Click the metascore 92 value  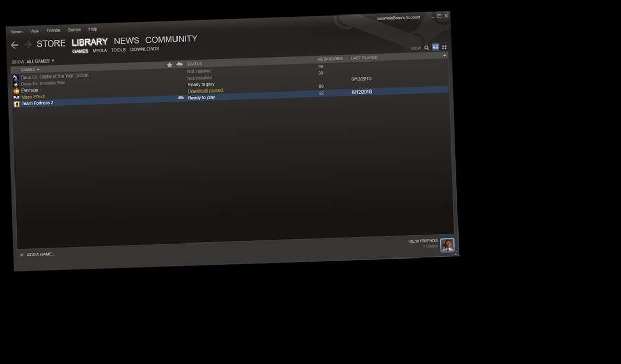pyautogui.click(x=322, y=93)
